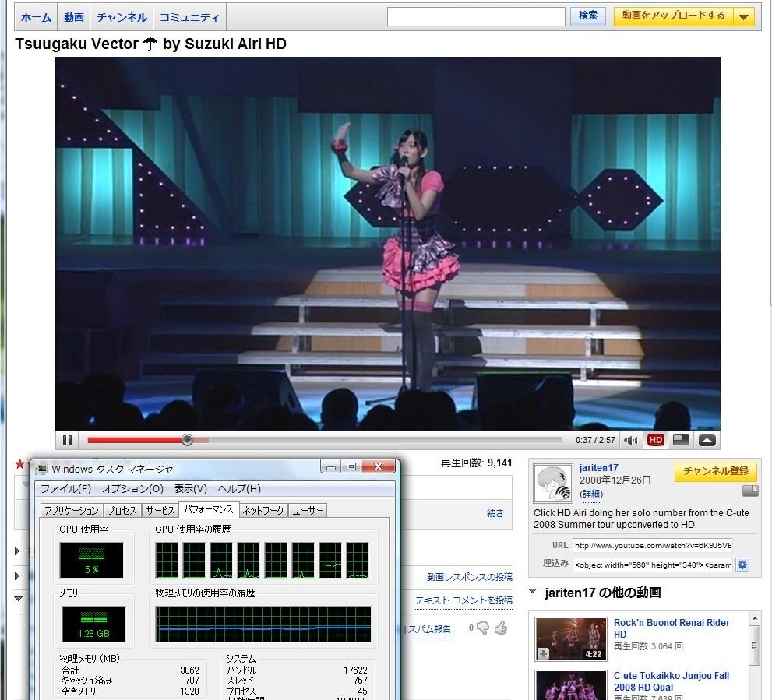Mute the video using the speaker icon
The width and height of the screenshot is (772, 700).
(x=630, y=440)
